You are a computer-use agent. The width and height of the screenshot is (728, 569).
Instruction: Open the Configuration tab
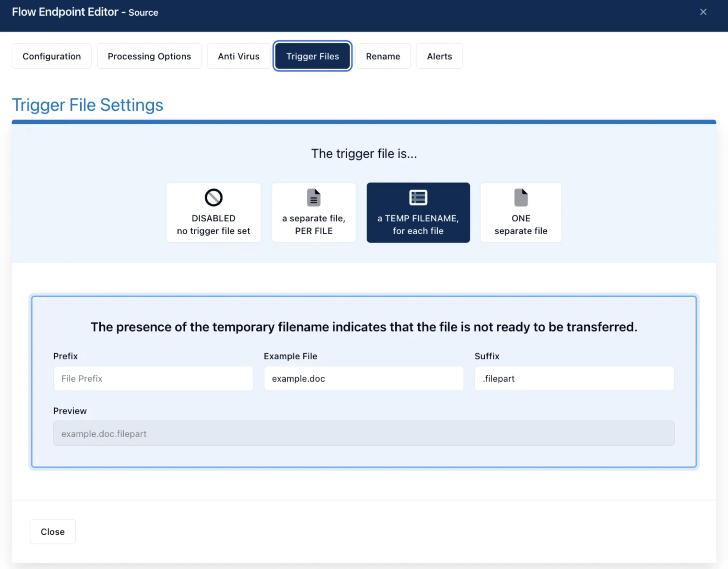[x=51, y=56]
